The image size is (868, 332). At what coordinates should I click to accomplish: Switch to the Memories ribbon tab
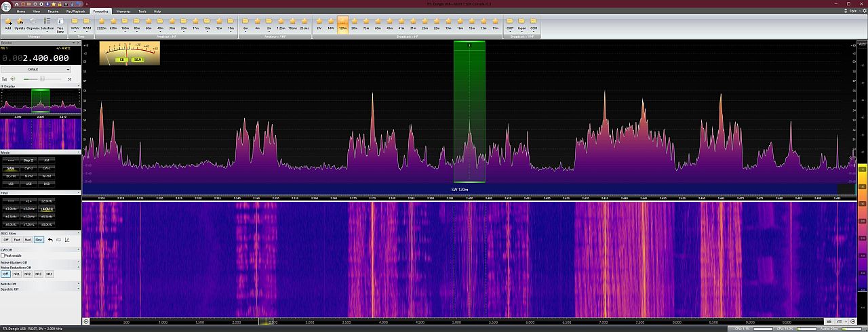[x=123, y=12]
